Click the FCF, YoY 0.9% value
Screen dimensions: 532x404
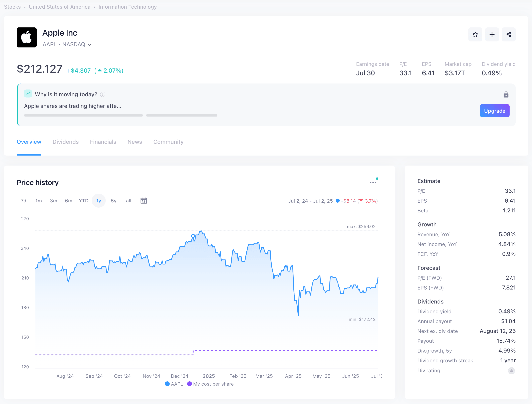[x=509, y=254]
